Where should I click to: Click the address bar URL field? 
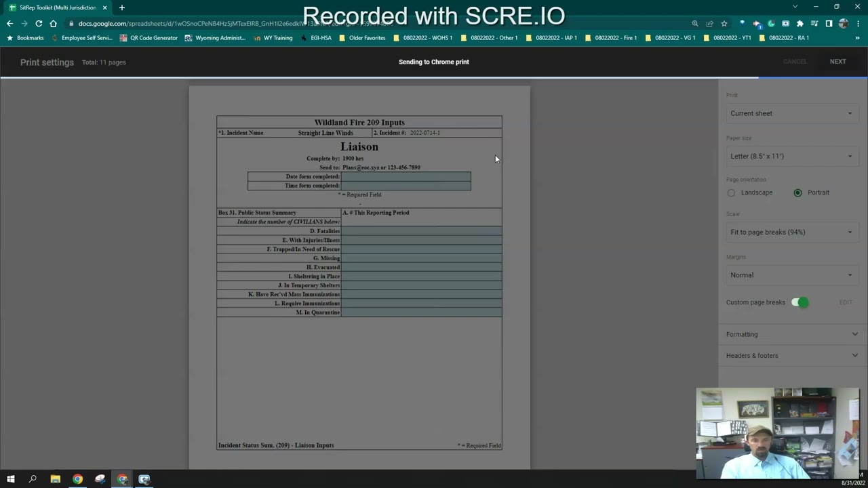coord(380,24)
